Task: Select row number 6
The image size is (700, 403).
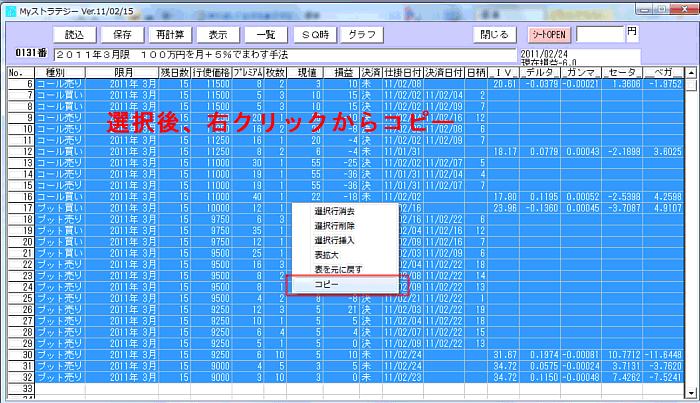Action: [x=21, y=84]
